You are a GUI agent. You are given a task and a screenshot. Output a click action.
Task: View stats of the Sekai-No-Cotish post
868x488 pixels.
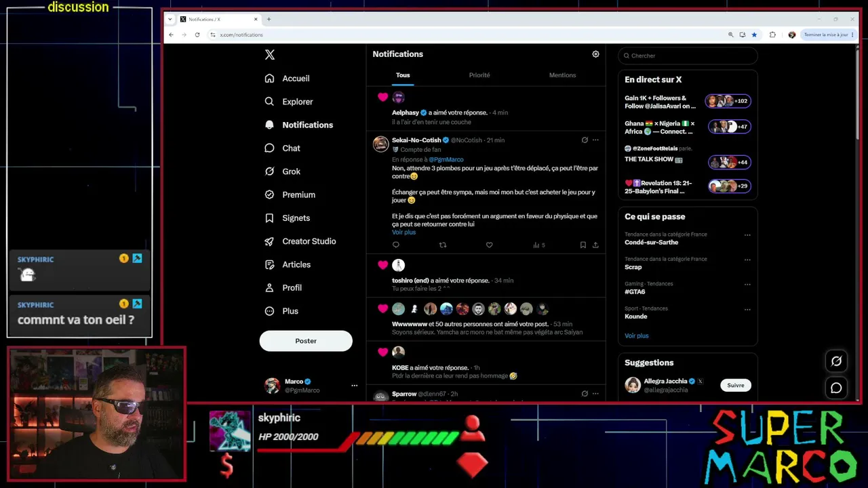[538, 245]
